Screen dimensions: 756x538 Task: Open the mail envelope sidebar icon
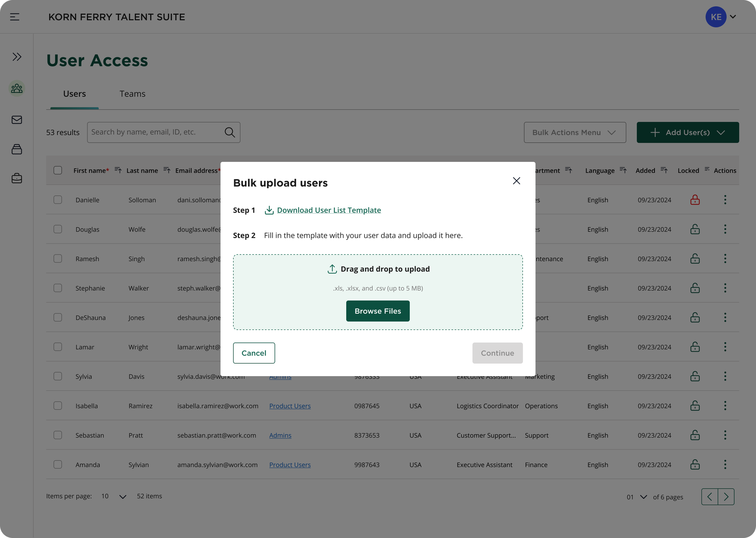[17, 120]
